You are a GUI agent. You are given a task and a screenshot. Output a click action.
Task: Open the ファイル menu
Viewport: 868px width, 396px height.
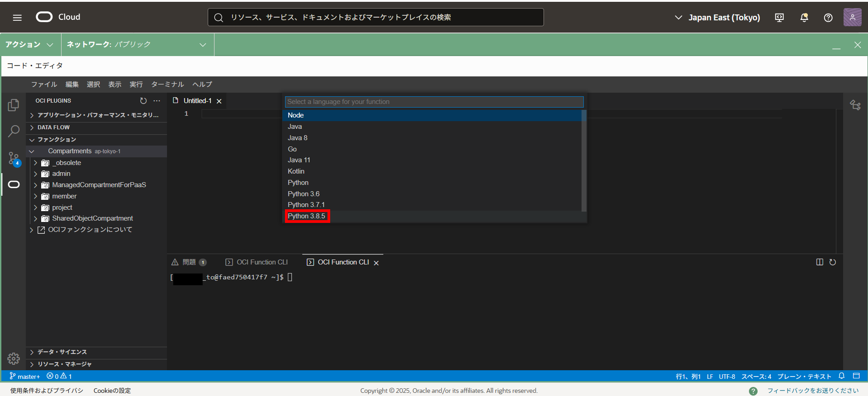pyautogui.click(x=44, y=85)
